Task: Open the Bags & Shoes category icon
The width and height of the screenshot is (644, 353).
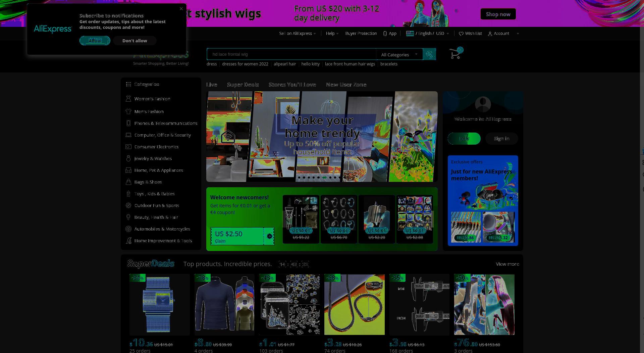Action: [128, 182]
